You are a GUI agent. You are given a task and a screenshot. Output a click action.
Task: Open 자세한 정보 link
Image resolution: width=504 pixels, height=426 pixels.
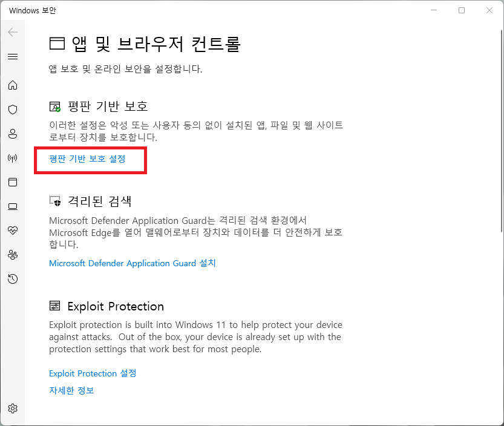coord(71,390)
